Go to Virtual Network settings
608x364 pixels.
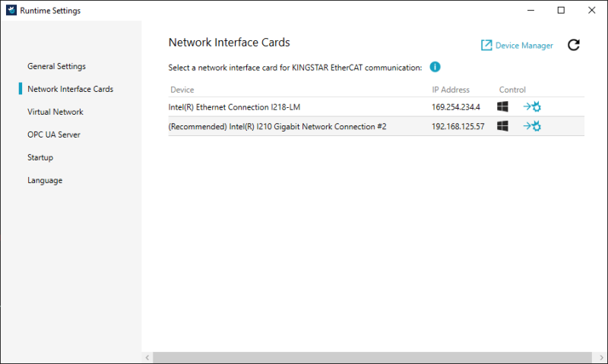click(x=55, y=112)
